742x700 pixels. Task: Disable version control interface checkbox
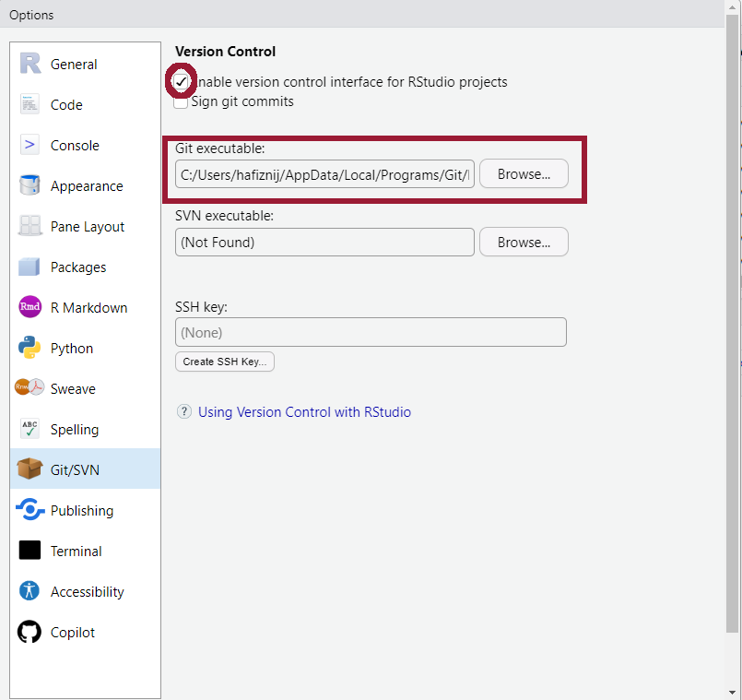[182, 82]
